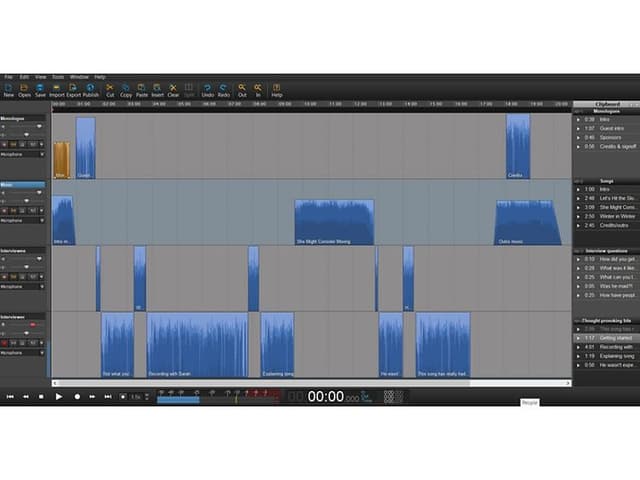Select the highlighted 'Getting started' clipboard item

[607, 338]
